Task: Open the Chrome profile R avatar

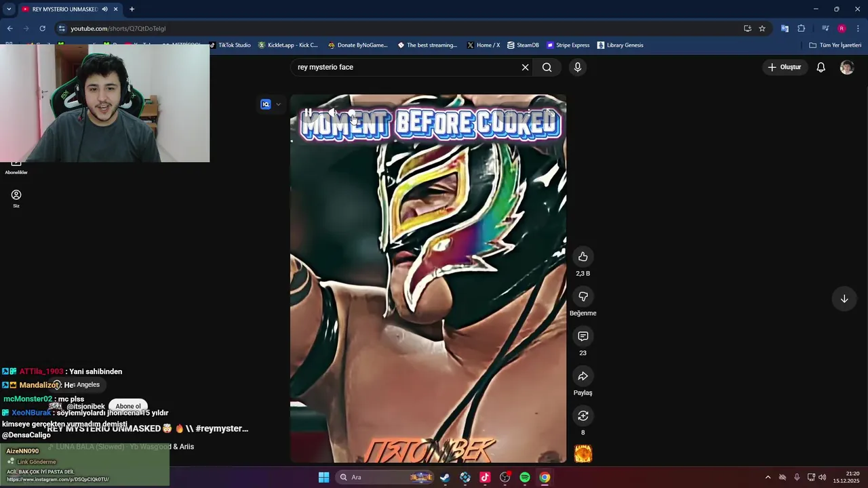Action: (x=842, y=28)
